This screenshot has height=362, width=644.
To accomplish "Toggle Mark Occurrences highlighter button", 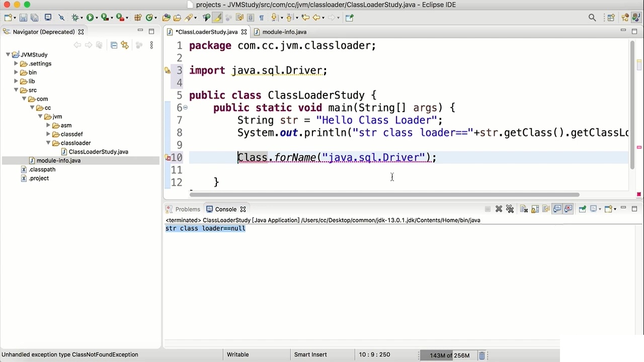I will 217,18.
